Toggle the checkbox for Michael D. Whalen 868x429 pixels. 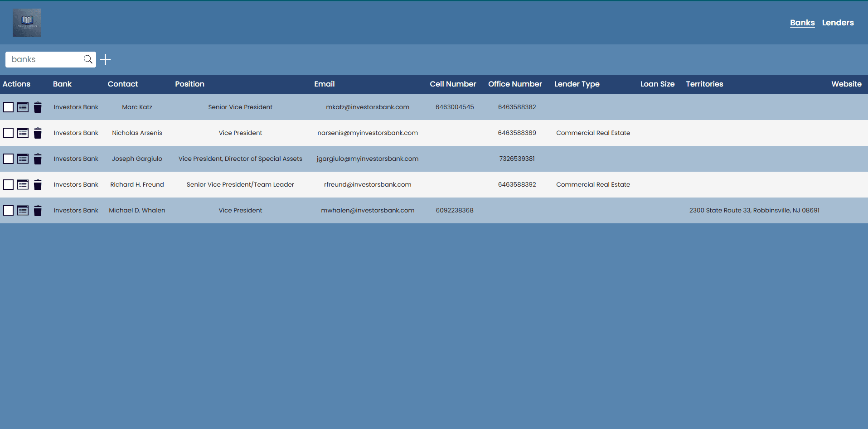click(x=8, y=210)
